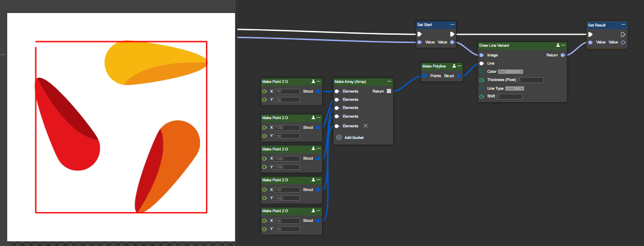This screenshot has width=644, height=246.
Task: Toggle the Color input pin on Draw Line Variant
Action: click(x=482, y=71)
